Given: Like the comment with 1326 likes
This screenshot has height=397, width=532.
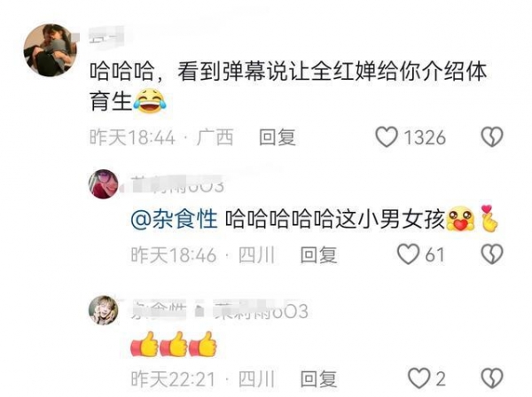Looking at the screenshot, I should [x=387, y=137].
